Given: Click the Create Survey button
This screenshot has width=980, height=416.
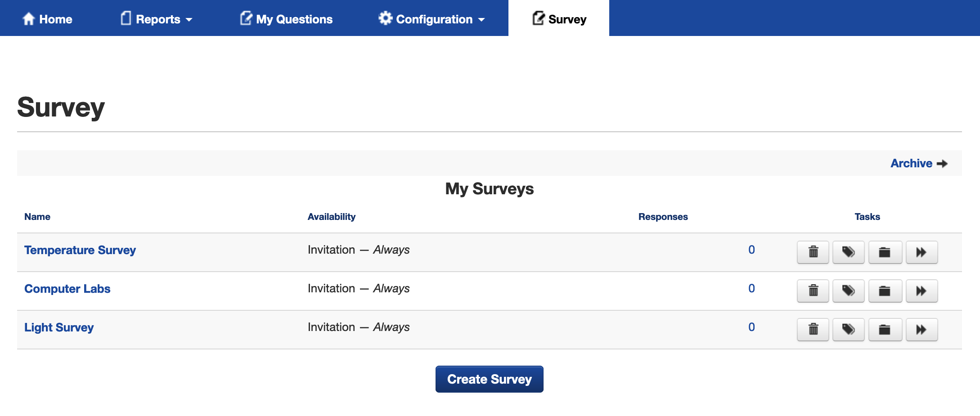Looking at the screenshot, I should pos(489,379).
